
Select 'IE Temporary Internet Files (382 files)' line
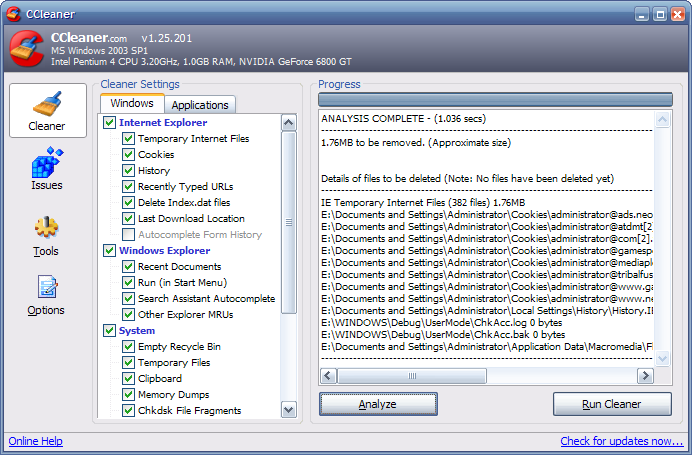coord(423,203)
